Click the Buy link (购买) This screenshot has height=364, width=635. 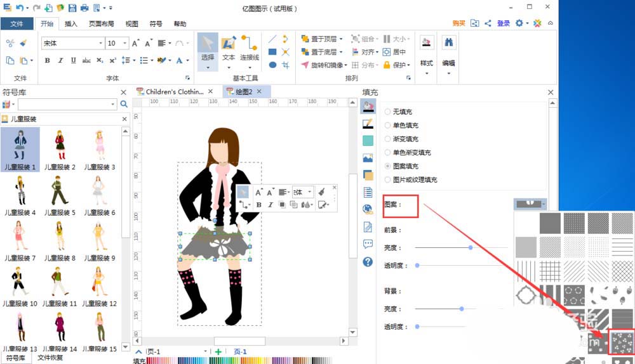[459, 23]
